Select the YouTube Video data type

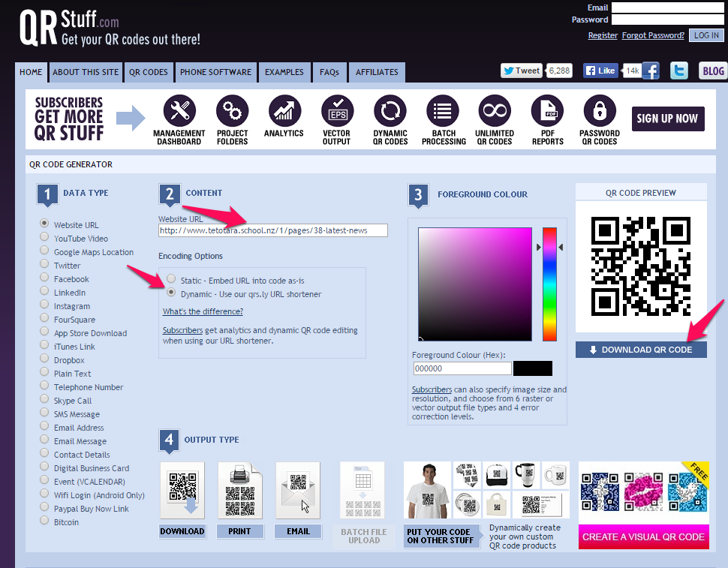coord(44,236)
